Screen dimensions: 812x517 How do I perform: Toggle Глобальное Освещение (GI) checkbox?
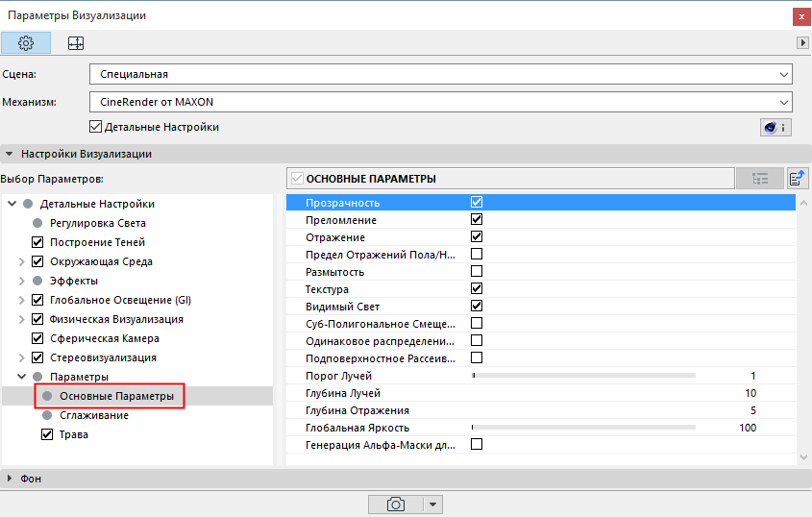tap(37, 300)
